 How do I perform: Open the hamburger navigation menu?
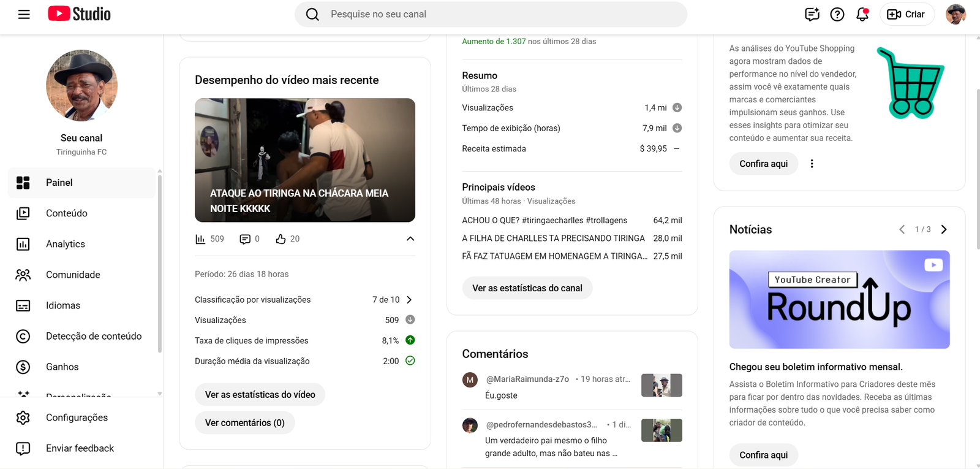point(24,14)
